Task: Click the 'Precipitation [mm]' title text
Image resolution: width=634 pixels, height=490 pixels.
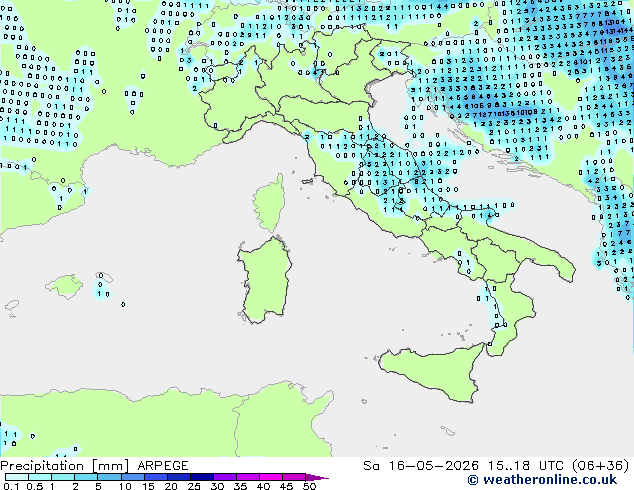Action: [x=65, y=466]
